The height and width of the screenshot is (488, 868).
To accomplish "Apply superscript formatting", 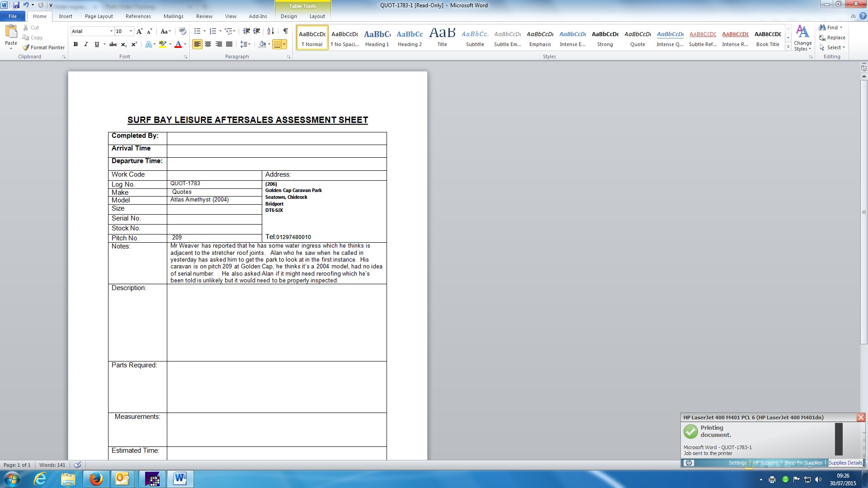I will point(134,44).
